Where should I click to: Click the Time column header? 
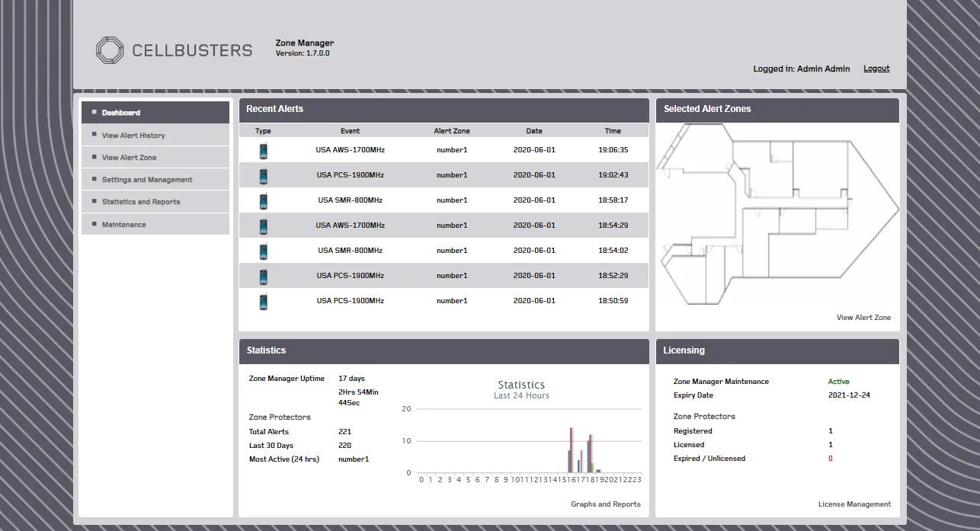(613, 131)
